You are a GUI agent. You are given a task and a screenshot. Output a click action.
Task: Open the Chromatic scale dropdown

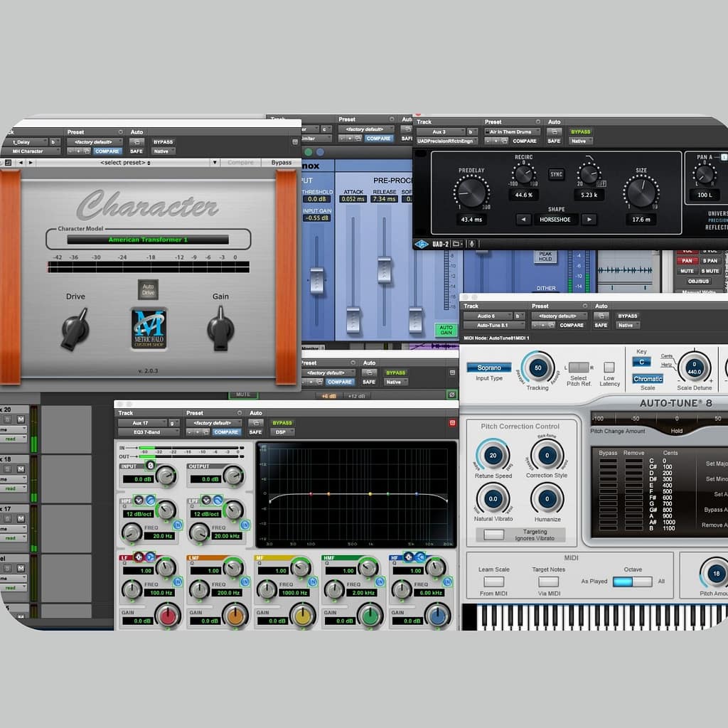(648, 379)
